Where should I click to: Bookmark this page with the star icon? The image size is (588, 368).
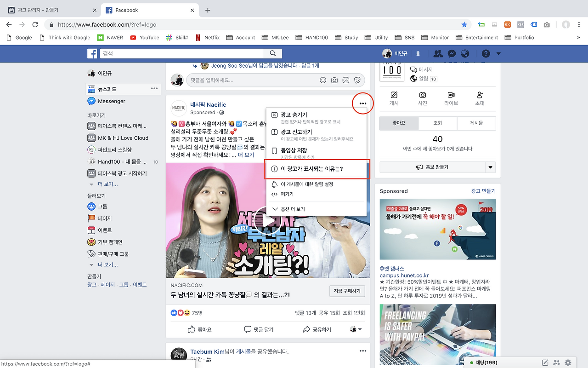[464, 24]
